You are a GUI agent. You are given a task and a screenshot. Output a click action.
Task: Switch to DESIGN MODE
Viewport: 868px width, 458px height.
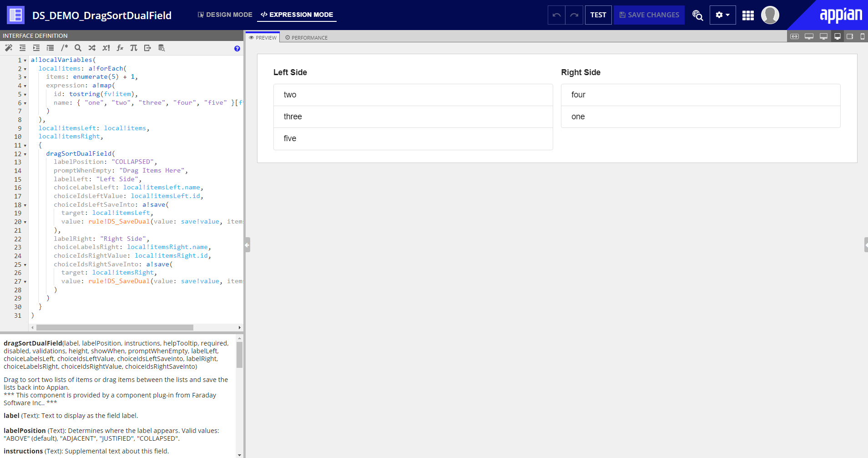click(225, 15)
